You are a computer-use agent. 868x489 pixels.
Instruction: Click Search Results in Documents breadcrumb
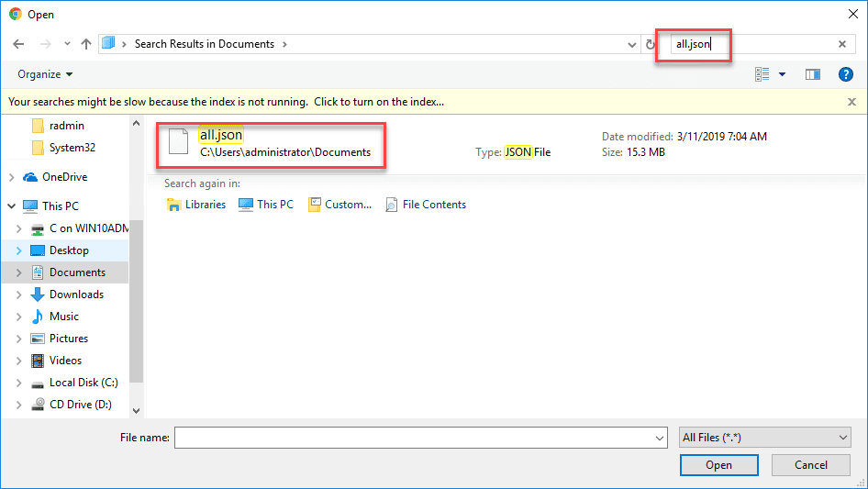click(x=205, y=44)
